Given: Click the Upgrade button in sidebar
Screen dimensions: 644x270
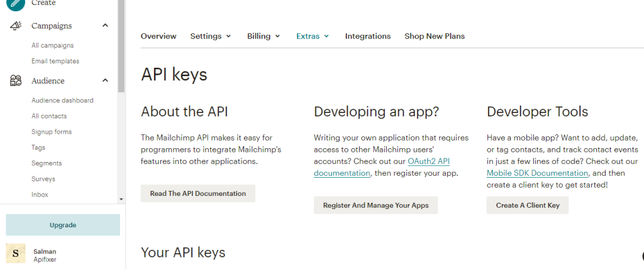Looking at the screenshot, I should pos(63,225).
